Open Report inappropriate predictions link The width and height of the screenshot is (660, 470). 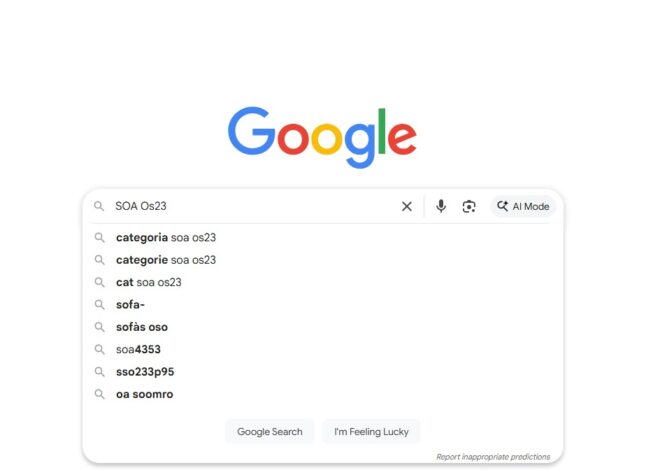click(495, 457)
